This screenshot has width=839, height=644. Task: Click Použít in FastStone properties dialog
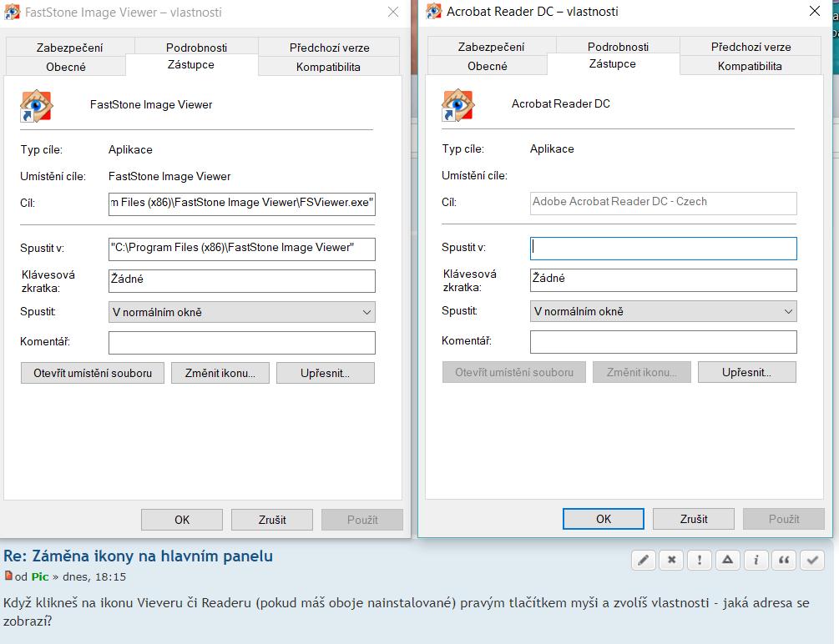(362, 520)
